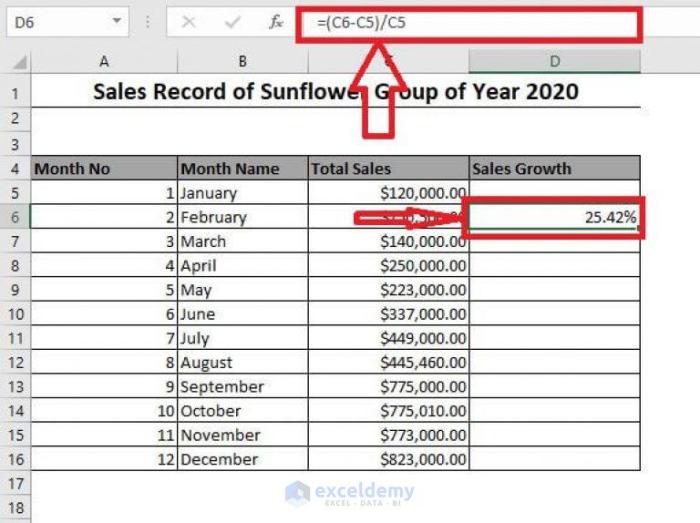The image size is (700, 523).
Task: Click month number 6 cell
Action: (x=104, y=314)
